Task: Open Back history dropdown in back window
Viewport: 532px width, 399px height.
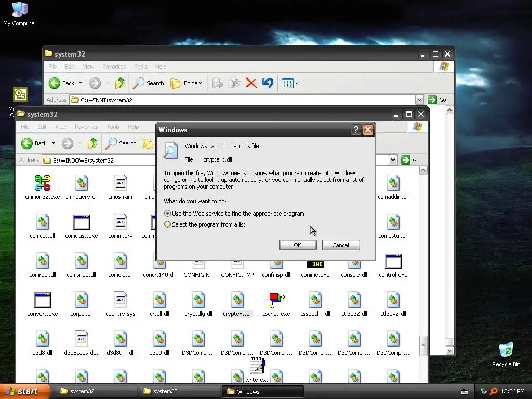Action: pyautogui.click(x=81, y=83)
